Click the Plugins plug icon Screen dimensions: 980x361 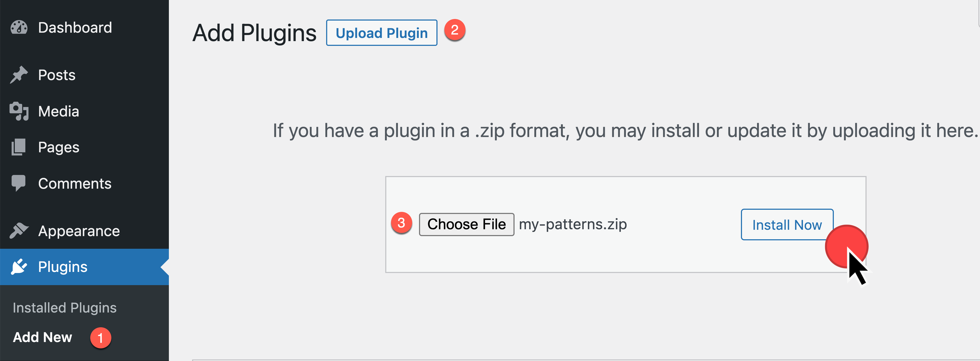click(x=19, y=267)
